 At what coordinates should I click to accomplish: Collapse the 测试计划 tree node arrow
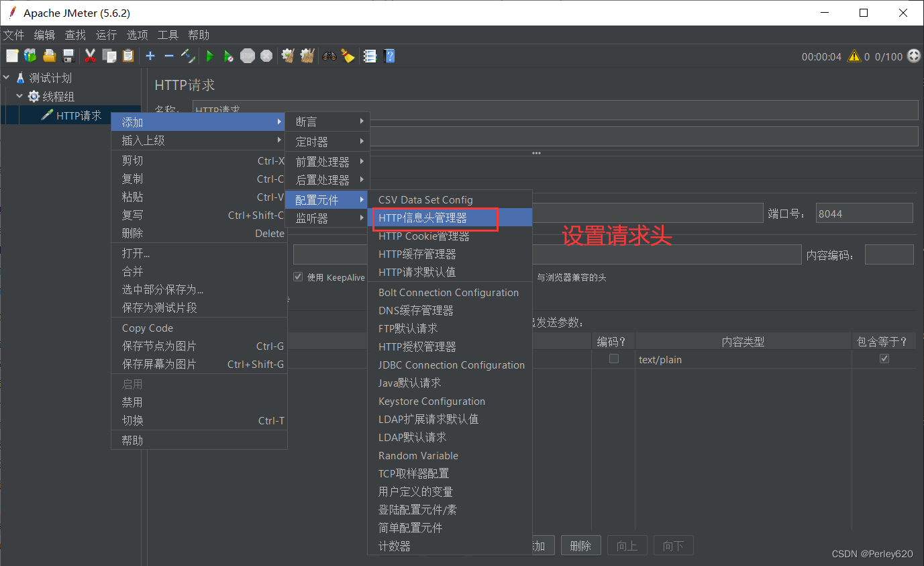7,78
